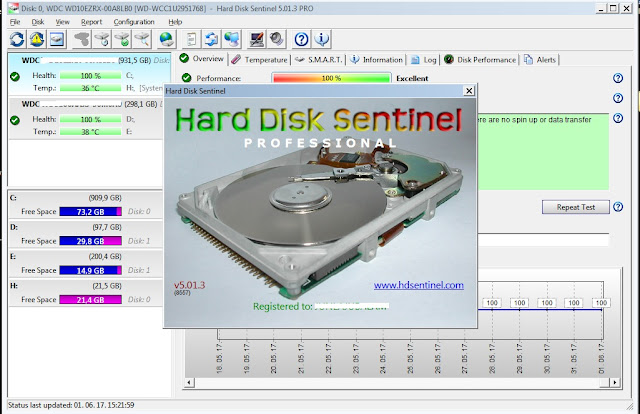Viewport: 640px width, 414px height.
Task: Click the disk-with-green-checkmark toolbar icon
Action: (x=122, y=40)
